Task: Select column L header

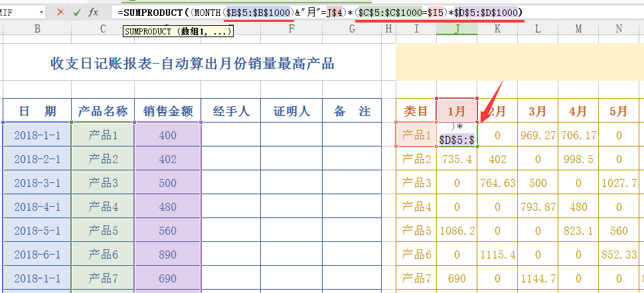Action: (x=538, y=29)
